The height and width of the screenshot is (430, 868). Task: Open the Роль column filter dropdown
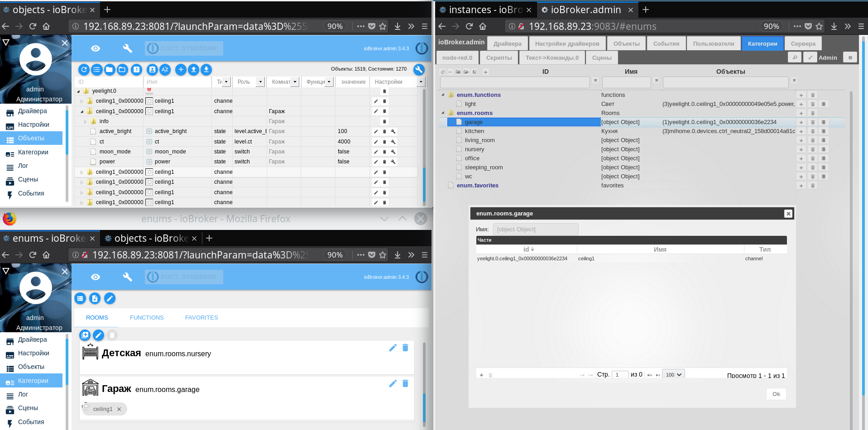260,82
